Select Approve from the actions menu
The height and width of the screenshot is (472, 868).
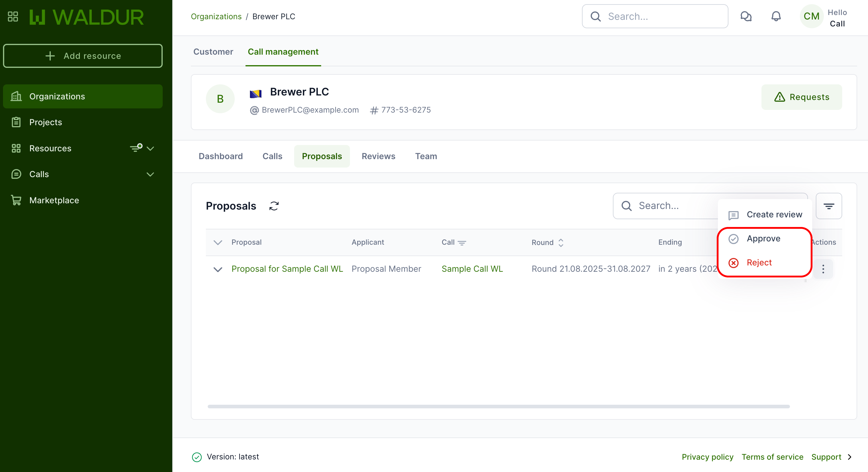coord(763,239)
